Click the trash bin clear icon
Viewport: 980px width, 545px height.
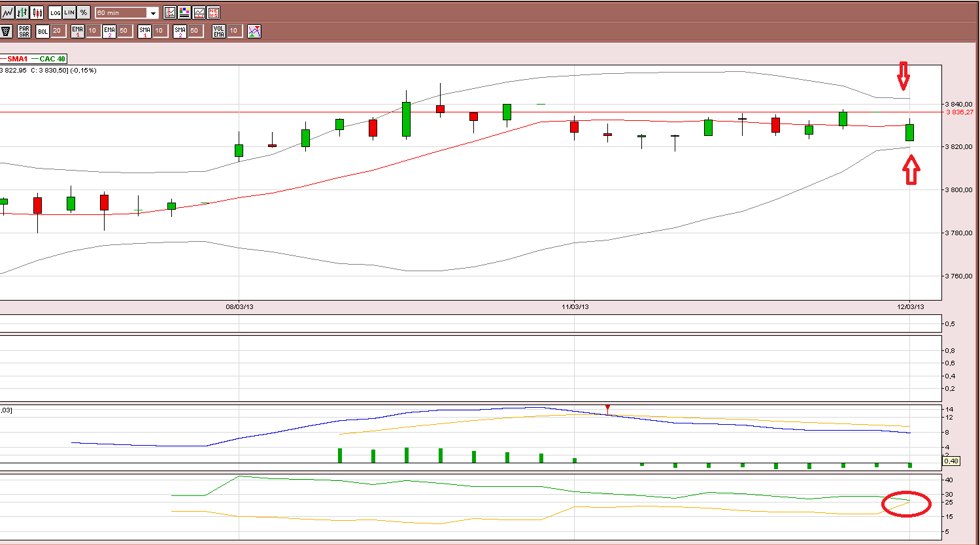(x=7, y=31)
